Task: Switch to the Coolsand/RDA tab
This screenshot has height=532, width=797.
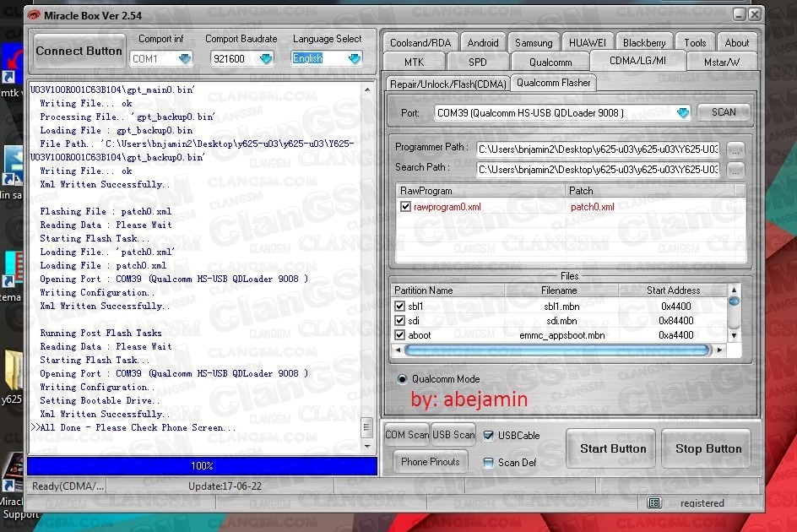Action: pos(420,43)
